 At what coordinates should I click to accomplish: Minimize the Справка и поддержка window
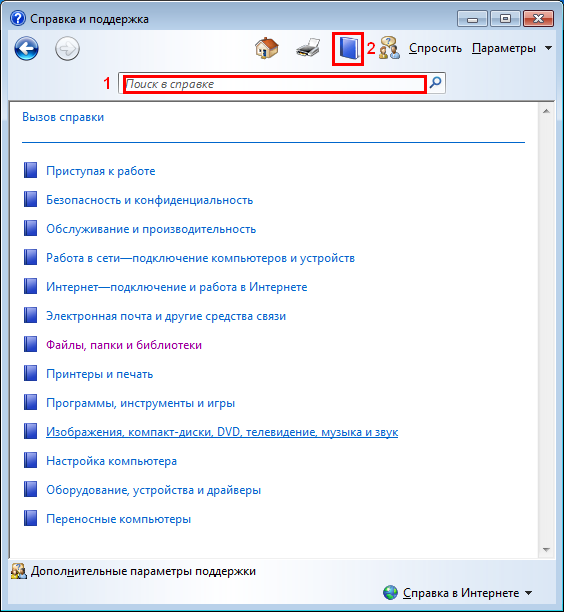472,18
